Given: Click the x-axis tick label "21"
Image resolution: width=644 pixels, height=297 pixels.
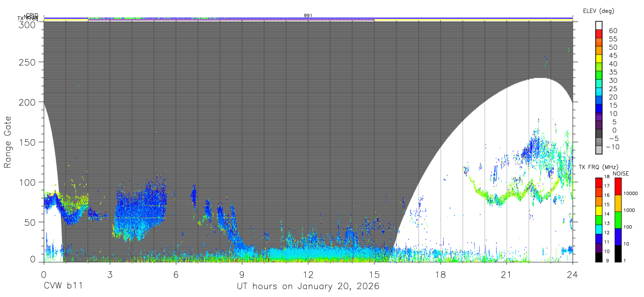Looking at the screenshot, I should (x=506, y=274).
